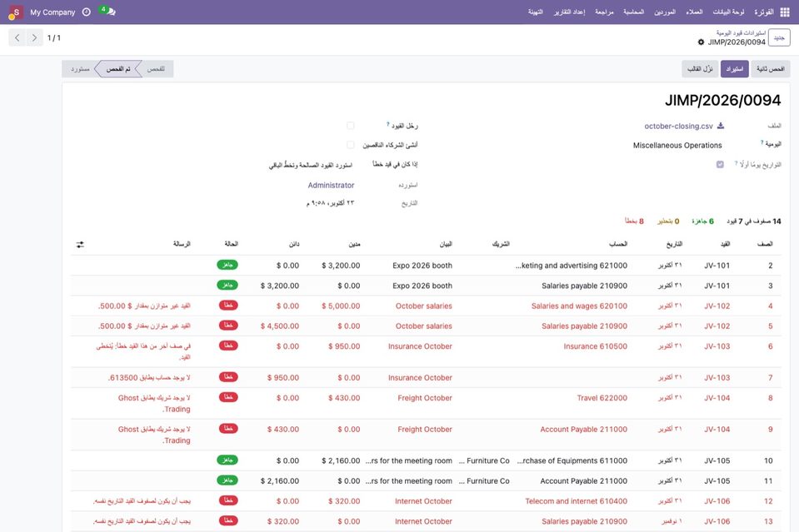Toggle the التواريخ يومًا أولًا checkbox
Screen dimensions: 799x532
click(x=720, y=165)
